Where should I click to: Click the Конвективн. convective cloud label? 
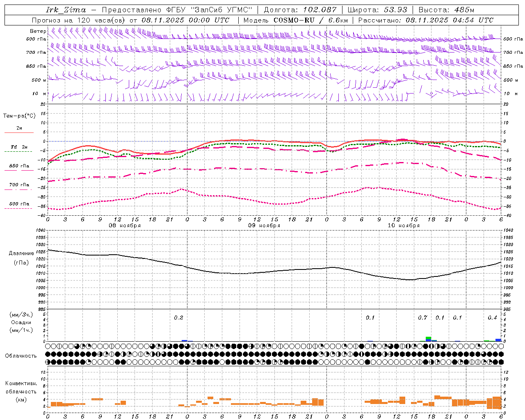[x=21, y=383]
